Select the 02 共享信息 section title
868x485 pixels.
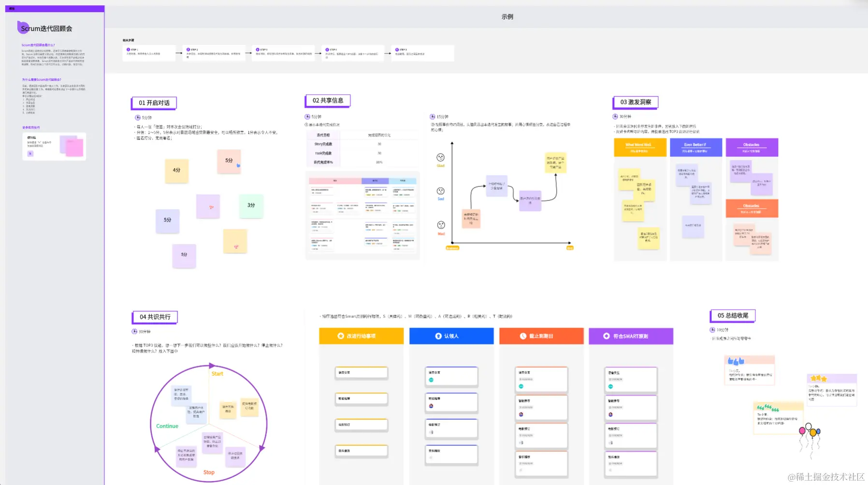point(328,100)
